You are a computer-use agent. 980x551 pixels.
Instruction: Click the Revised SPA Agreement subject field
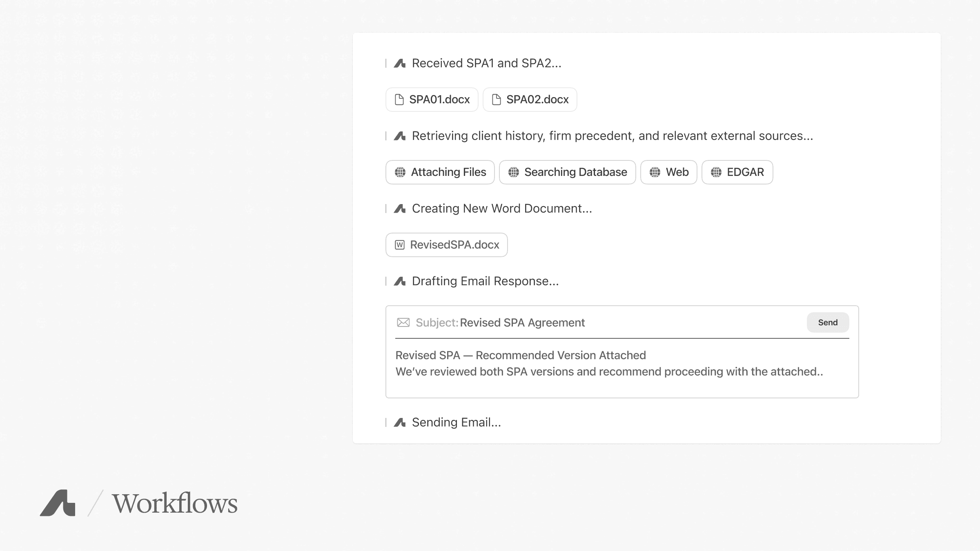tap(522, 322)
